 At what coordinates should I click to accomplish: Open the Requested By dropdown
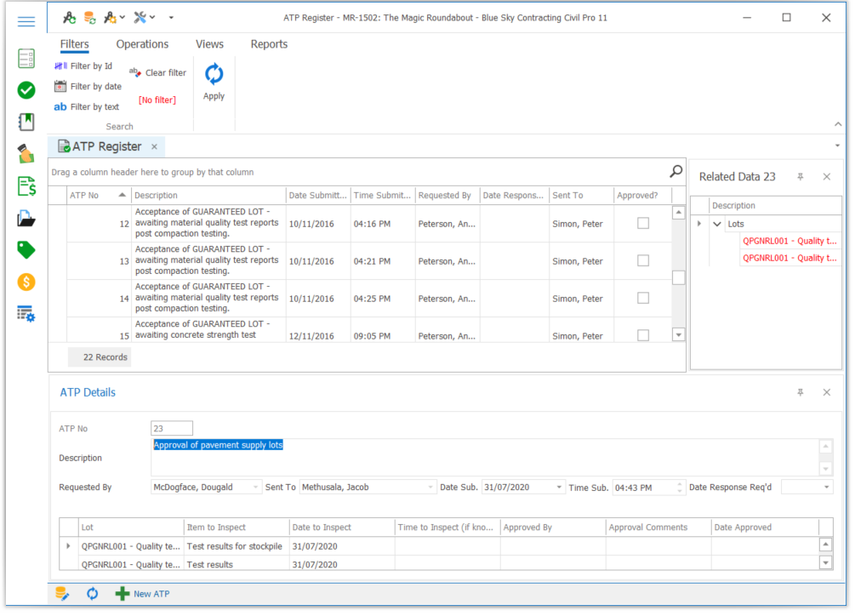click(x=255, y=488)
